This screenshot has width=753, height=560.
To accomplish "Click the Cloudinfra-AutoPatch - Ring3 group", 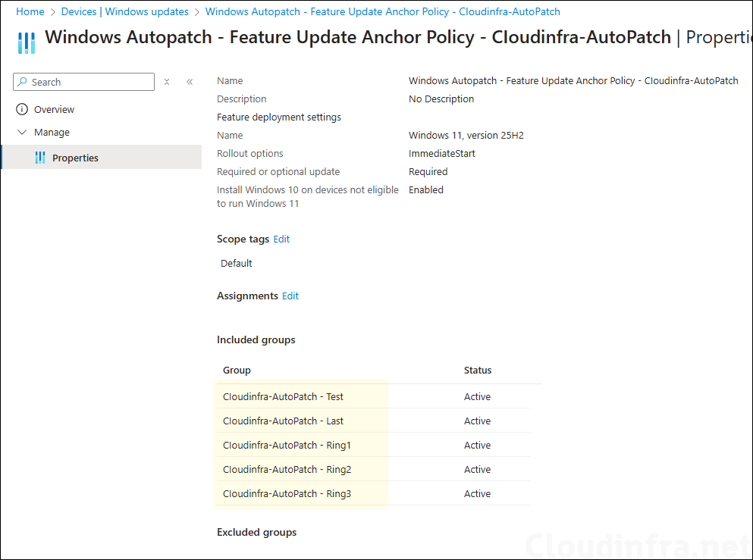I will click(x=287, y=493).
